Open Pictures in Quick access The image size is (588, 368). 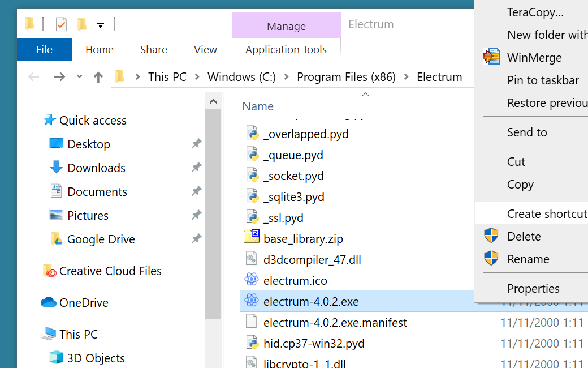(x=88, y=216)
